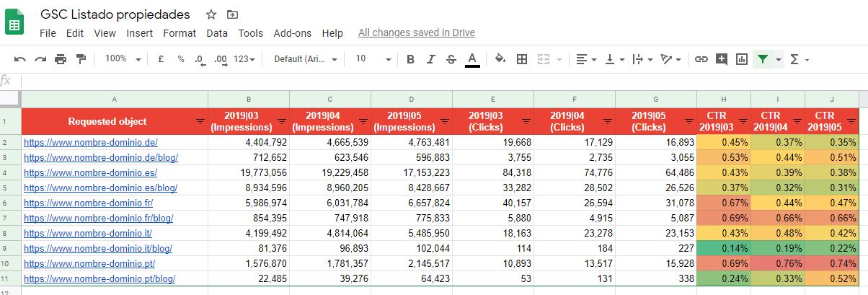Open the Data menu
Image resolution: width=868 pixels, height=295 pixels.
click(217, 33)
